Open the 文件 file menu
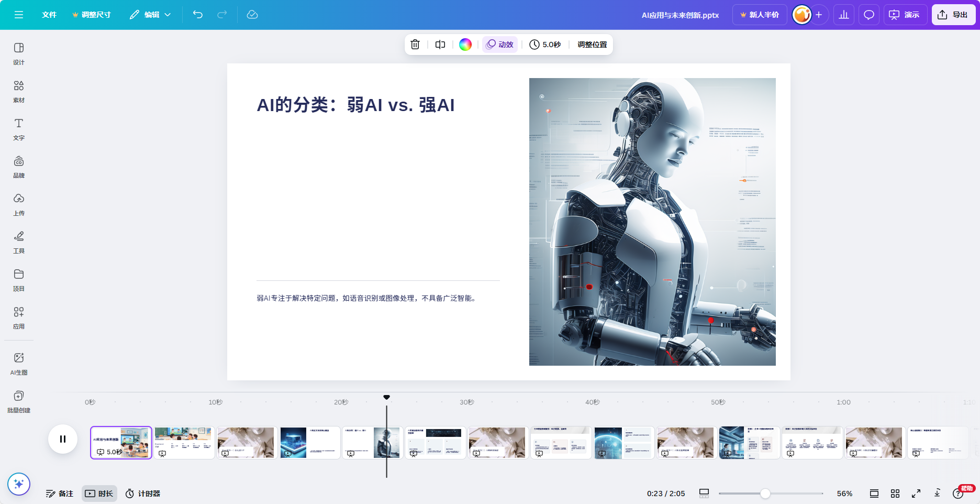 [49, 15]
